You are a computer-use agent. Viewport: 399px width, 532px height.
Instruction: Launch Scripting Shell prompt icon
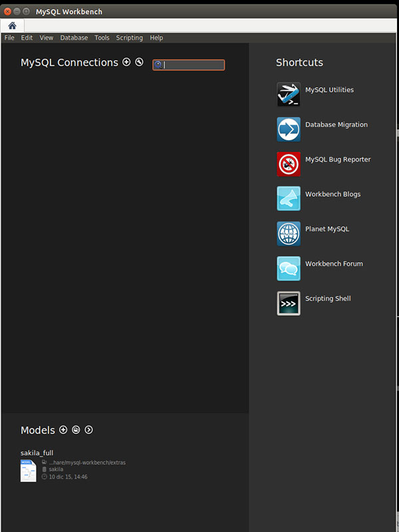(x=289, y=303)
